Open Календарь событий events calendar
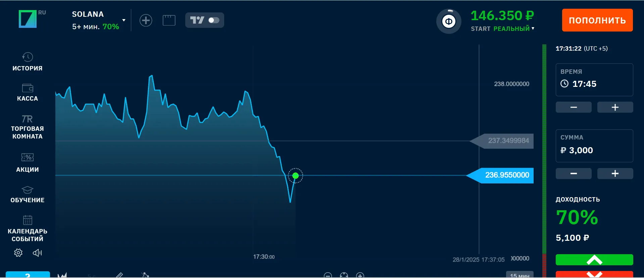This screenshot has width=644, height=278. [28, 228]
